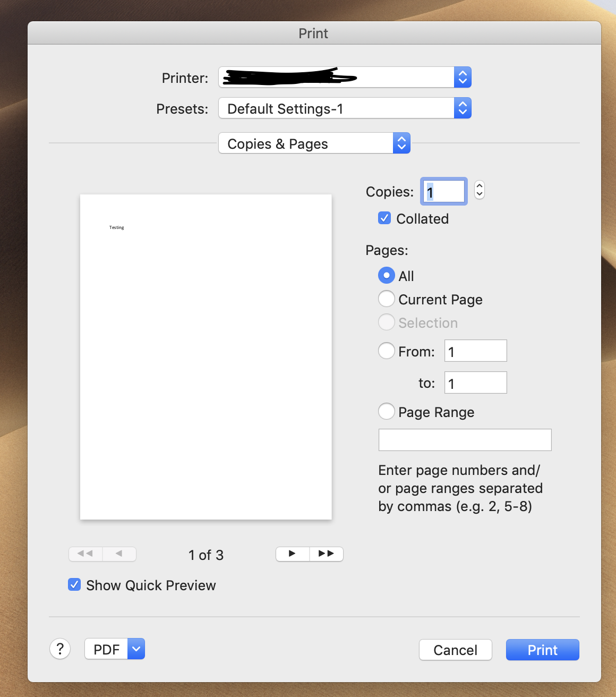
Task: Jump to the last preview page
Action: click(327, 554)
